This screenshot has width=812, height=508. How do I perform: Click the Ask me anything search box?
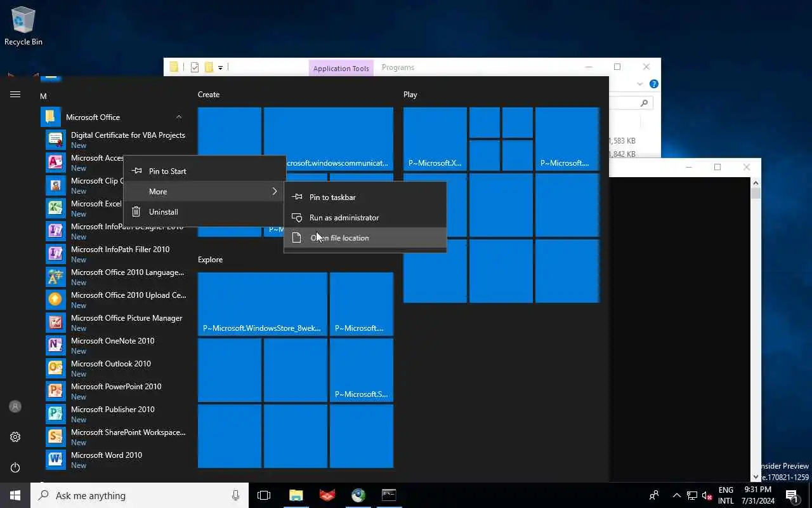coord(140,495)
